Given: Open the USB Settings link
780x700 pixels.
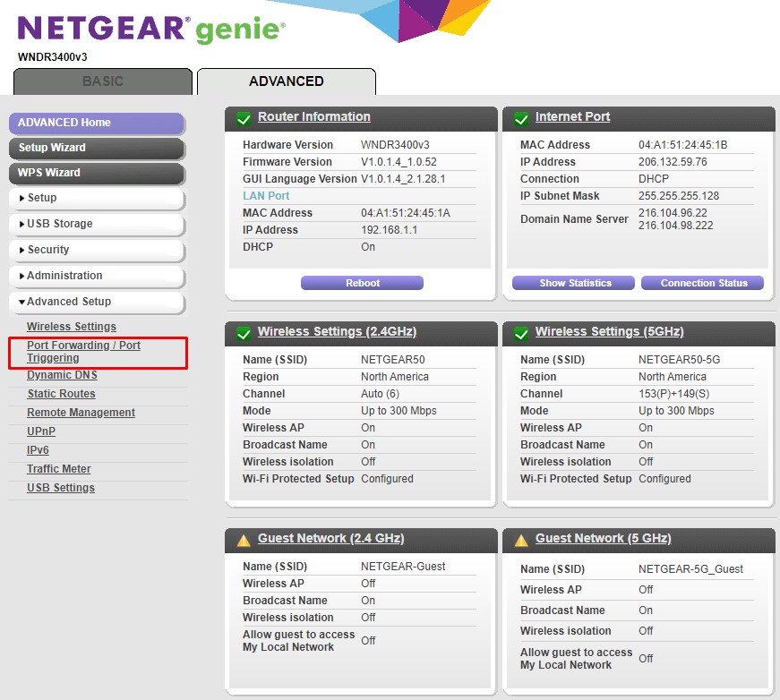Looking at the screenshot, I should coord(61,488).
